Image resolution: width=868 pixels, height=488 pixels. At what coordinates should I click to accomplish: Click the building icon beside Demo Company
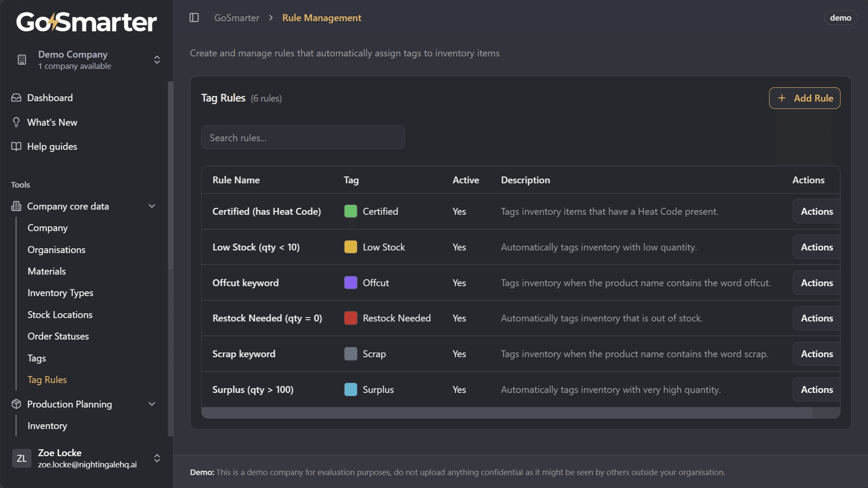pos(22,59)
